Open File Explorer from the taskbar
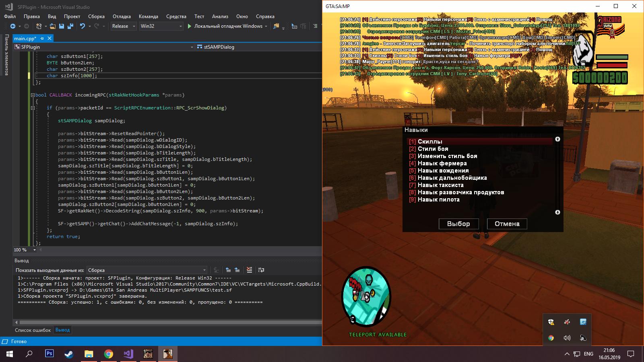The image size is (644, 362). [x=89, y=354]
